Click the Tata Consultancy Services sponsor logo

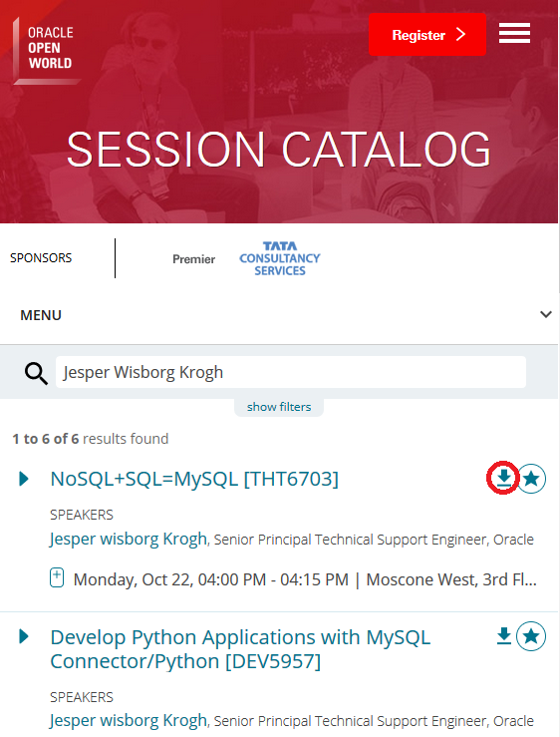(280, 258)
